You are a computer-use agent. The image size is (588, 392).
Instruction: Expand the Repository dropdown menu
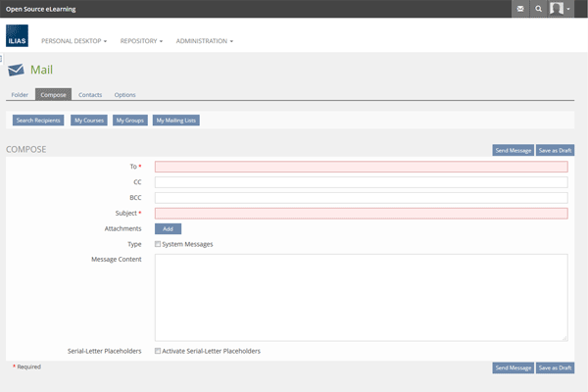click(141, 41)
